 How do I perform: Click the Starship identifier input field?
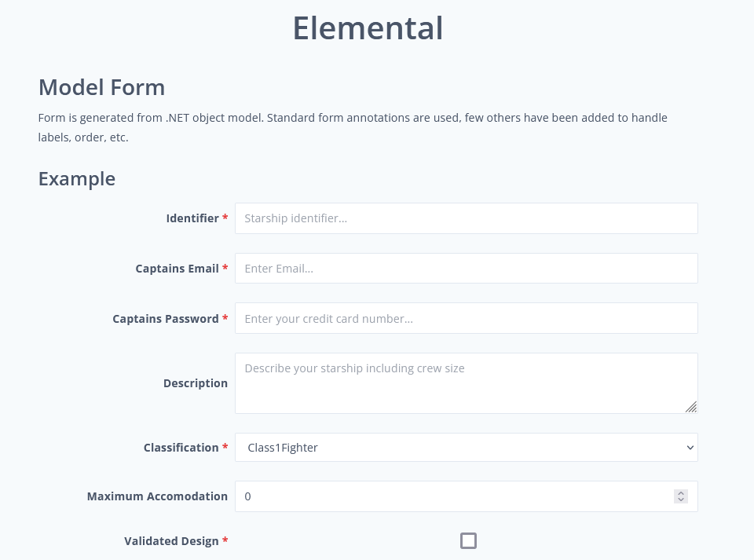pyautogui.click(x=467, y=218)
